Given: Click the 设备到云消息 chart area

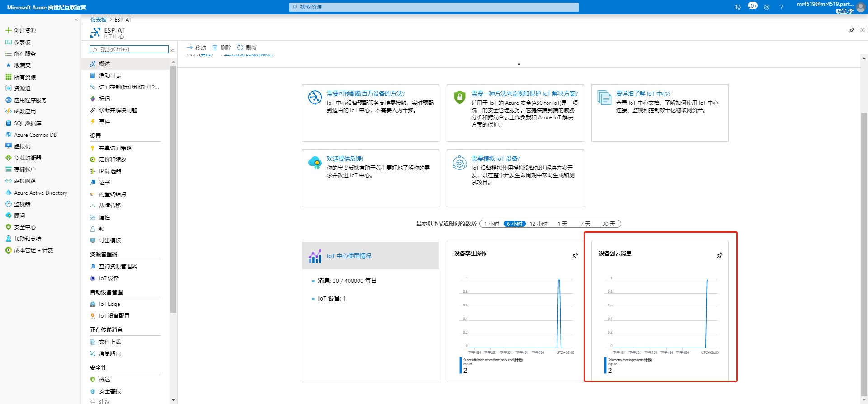Looking at the screenshot, I should pos(661,314).
